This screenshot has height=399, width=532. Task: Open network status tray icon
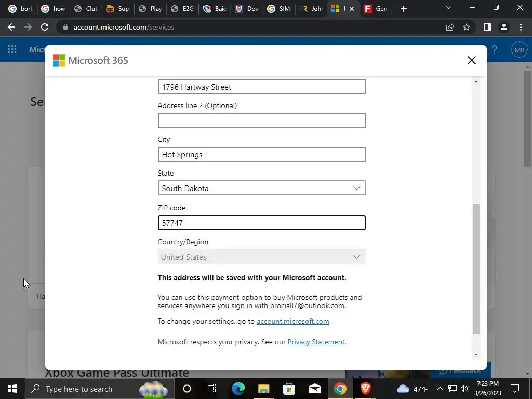click(453, 389)
